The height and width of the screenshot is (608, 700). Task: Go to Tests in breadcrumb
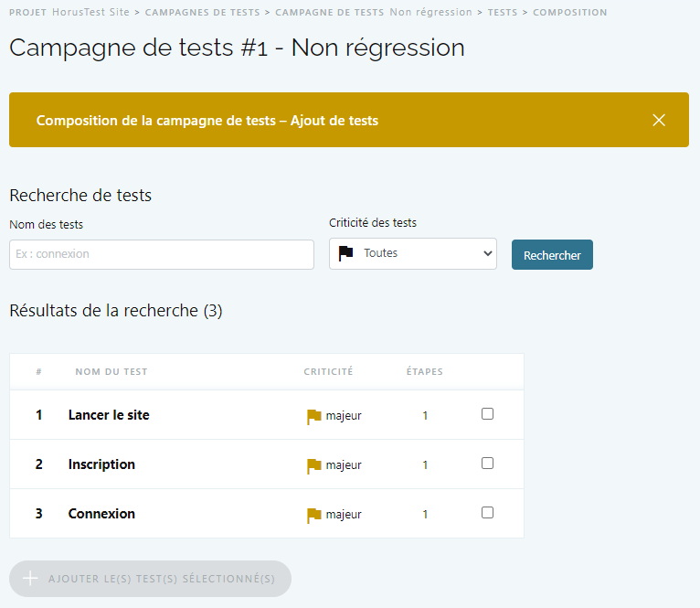(x=502, y=13)
